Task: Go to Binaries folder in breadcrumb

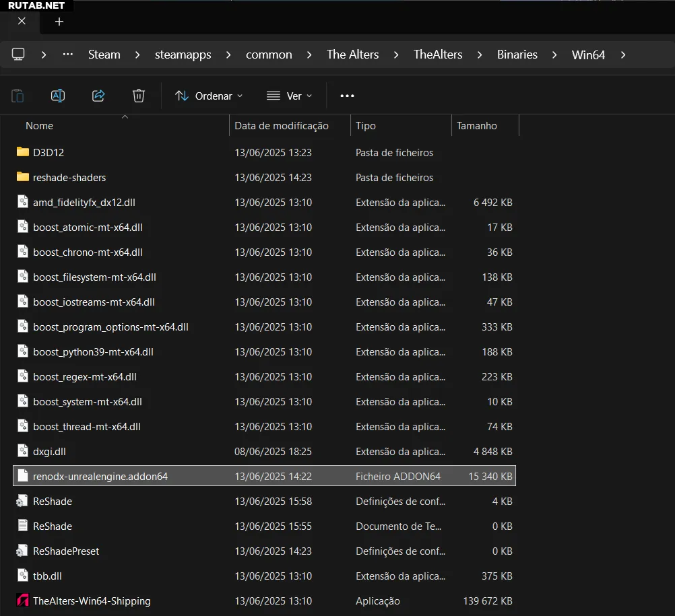Action: tap(517, 55)
